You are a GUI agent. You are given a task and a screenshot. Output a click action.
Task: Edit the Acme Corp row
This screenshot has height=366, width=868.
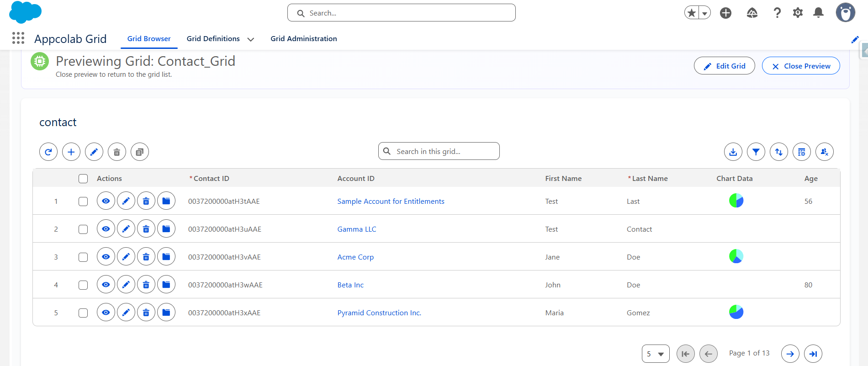coord(126,257)
